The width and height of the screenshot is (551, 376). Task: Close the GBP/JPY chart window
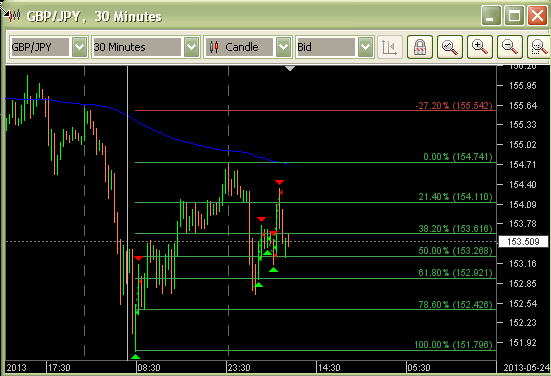pos(537,16)
